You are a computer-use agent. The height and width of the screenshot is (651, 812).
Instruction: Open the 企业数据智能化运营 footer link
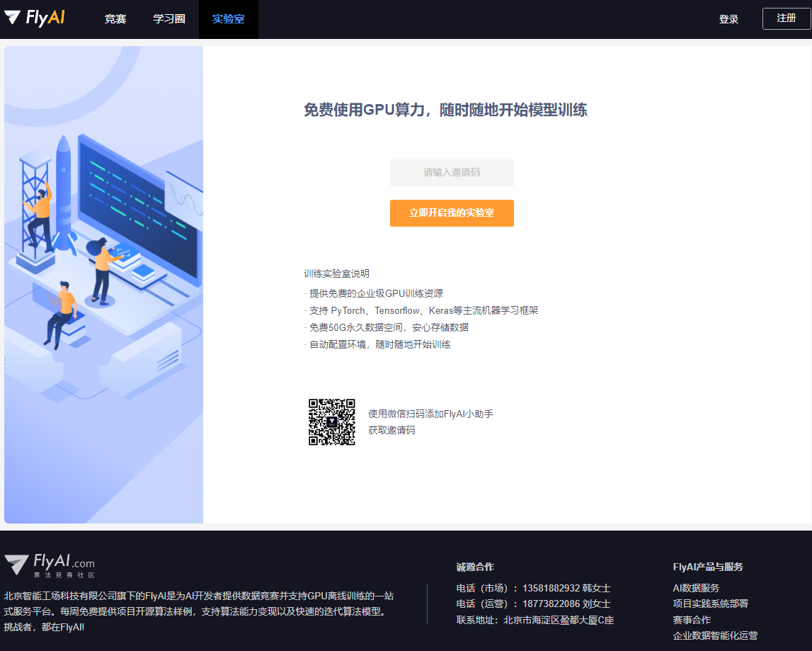714,635
